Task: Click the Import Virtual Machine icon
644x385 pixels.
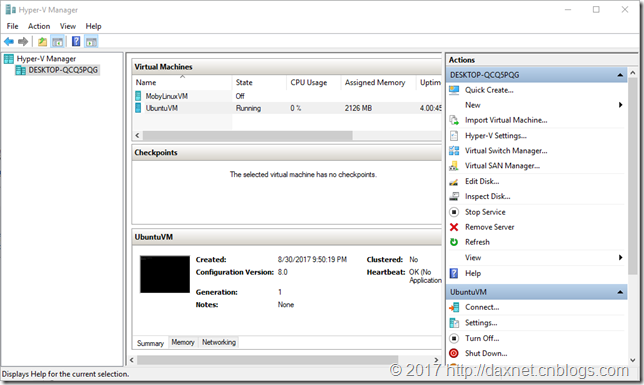Action: (x=454, y=120)
